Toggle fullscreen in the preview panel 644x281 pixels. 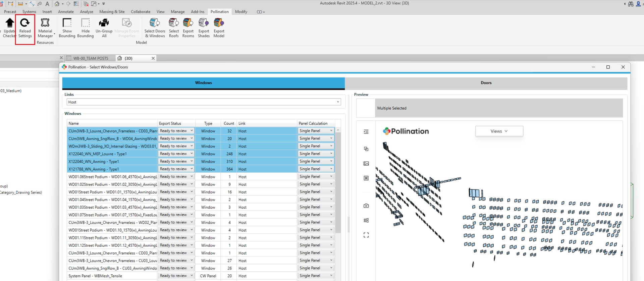[366, 235]
